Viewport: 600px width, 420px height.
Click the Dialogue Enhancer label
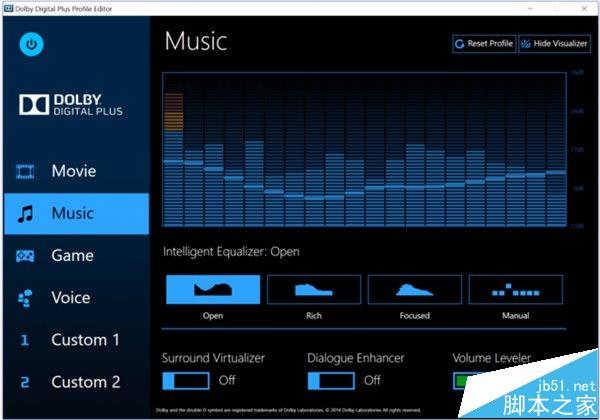pyautogui.click(x=356, y=358)
